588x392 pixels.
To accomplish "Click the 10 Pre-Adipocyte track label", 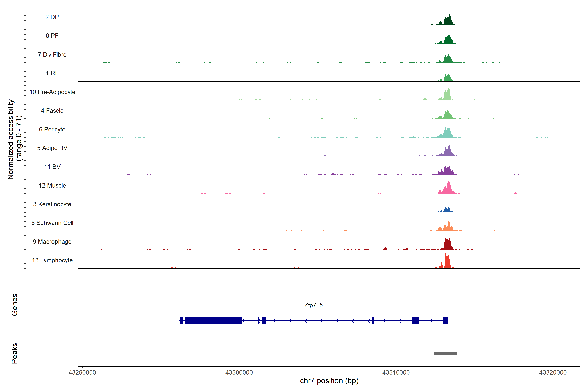I will coord(52,92).
